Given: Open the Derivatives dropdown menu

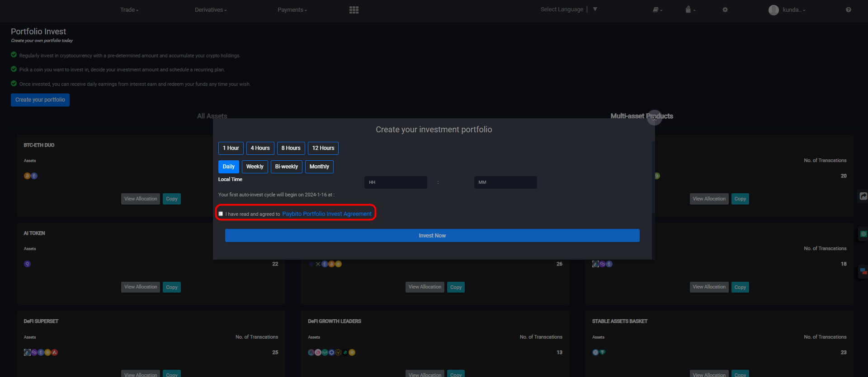Looking at the screenshot, I should point(211,10).
